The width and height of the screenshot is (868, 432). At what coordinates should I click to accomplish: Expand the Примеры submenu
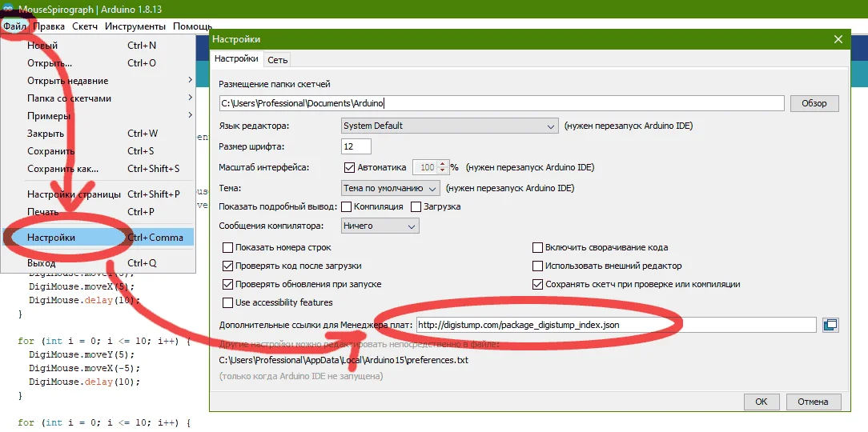tap(98, 116)
